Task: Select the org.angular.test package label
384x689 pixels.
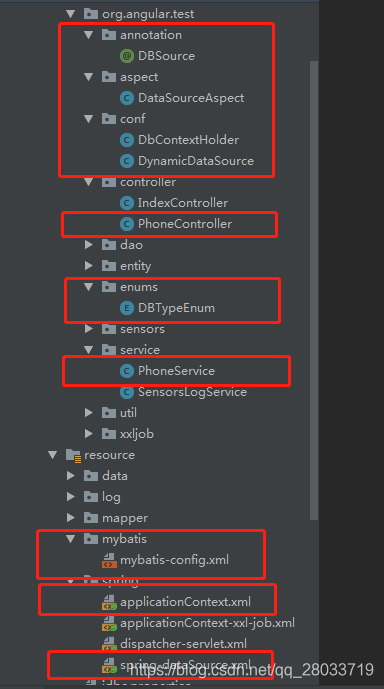Action: (148, 14)
